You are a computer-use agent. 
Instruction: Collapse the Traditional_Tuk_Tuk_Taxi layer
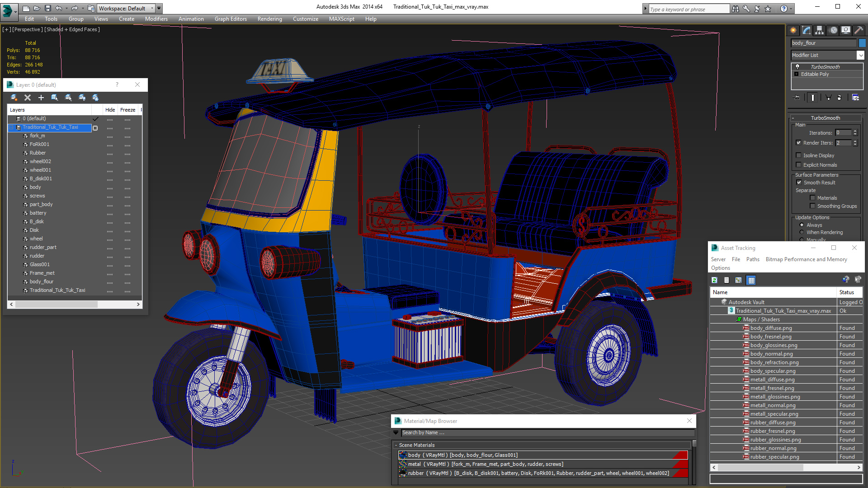click(11, 127)
